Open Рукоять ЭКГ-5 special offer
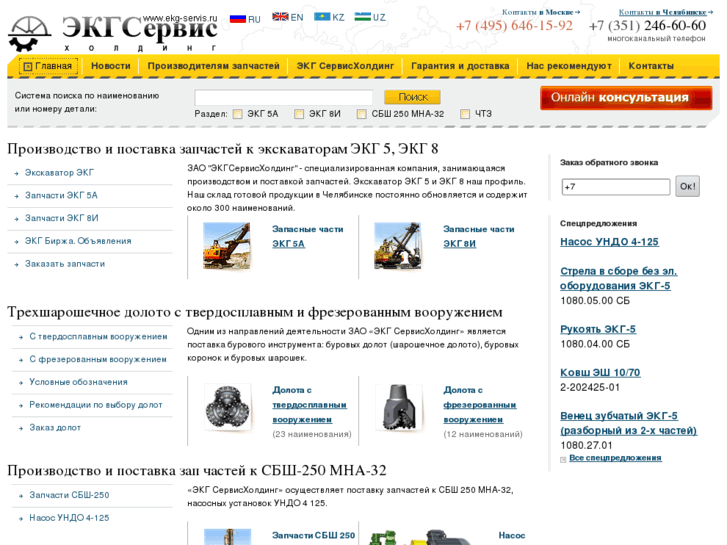This screenshot has height=545, width=727. click(598, 329)
